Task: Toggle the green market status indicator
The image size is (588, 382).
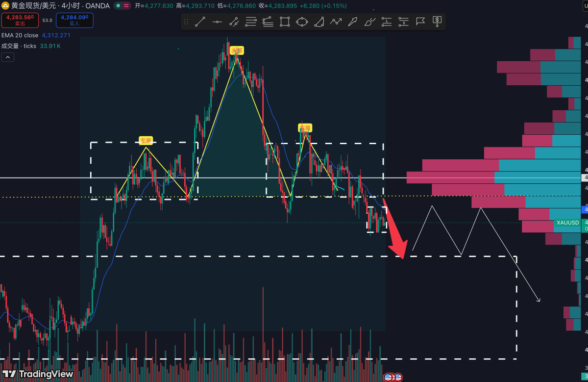Action: 118,6
